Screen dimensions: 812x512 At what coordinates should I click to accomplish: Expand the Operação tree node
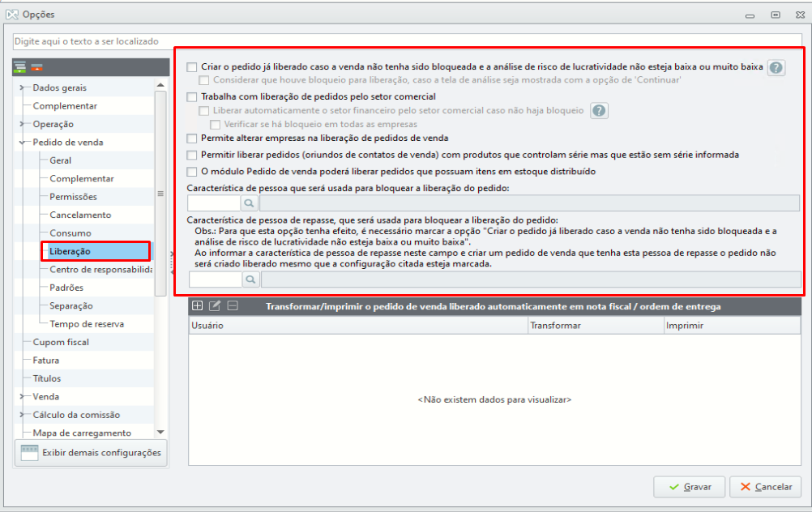click(22, 124)
